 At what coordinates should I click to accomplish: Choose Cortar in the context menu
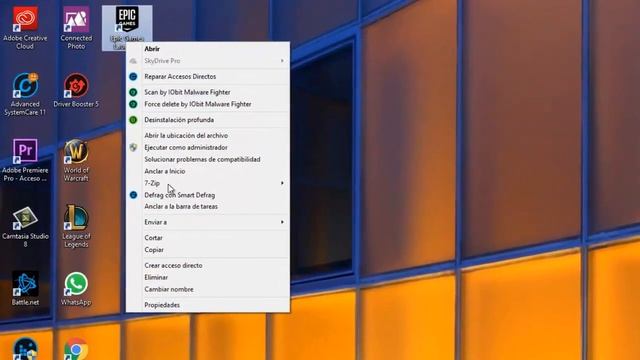[x=208, y=238]
